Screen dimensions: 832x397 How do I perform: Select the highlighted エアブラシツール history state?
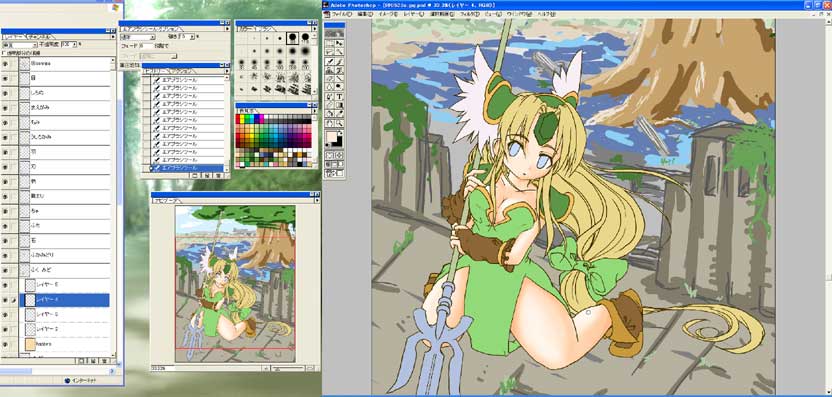(186, 168)
